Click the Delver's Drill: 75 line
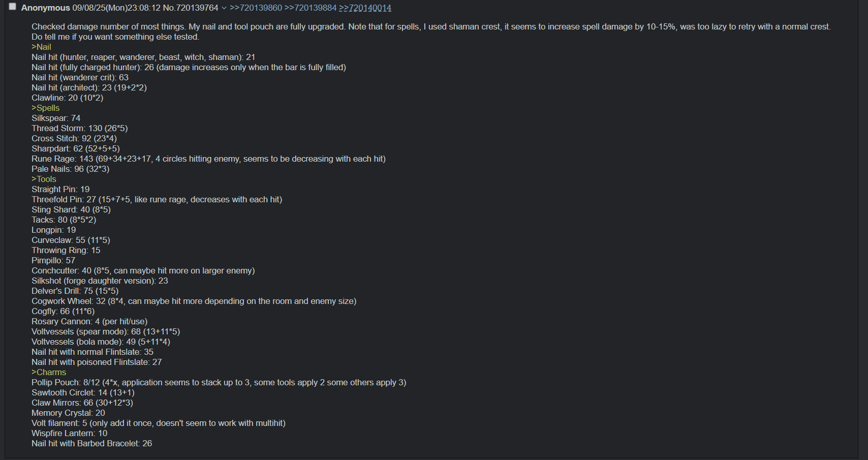Image resolution: width=868 pixels, height=460 pixels. 75,291
